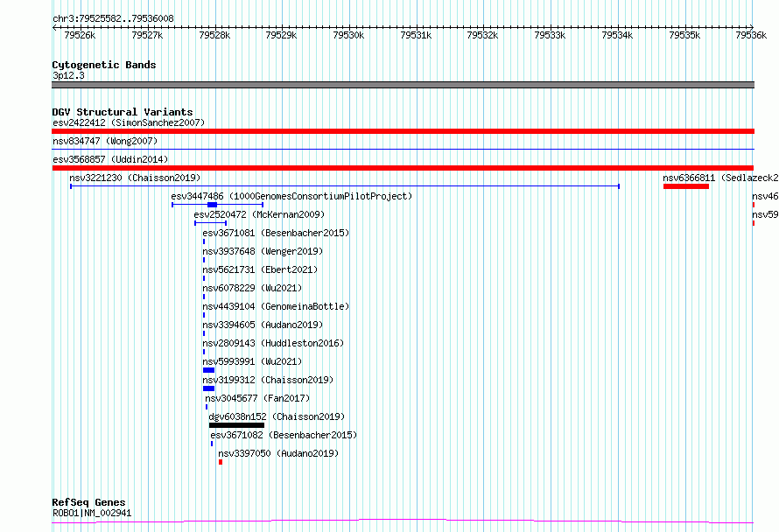Open nsv2809143 (Huddleston2016) label
779x532 pixels.
click(273, 343)
